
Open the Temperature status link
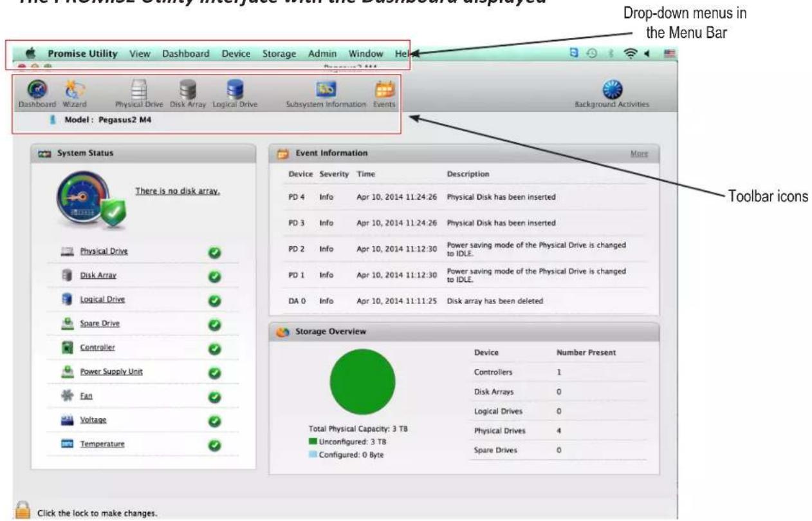click(x=102, y=444)
